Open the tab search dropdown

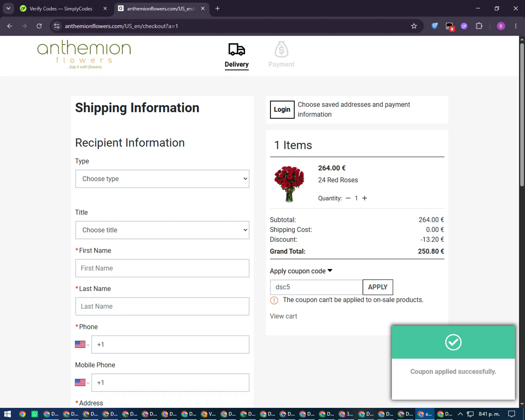pyautogui.click(x=8, y=8)
